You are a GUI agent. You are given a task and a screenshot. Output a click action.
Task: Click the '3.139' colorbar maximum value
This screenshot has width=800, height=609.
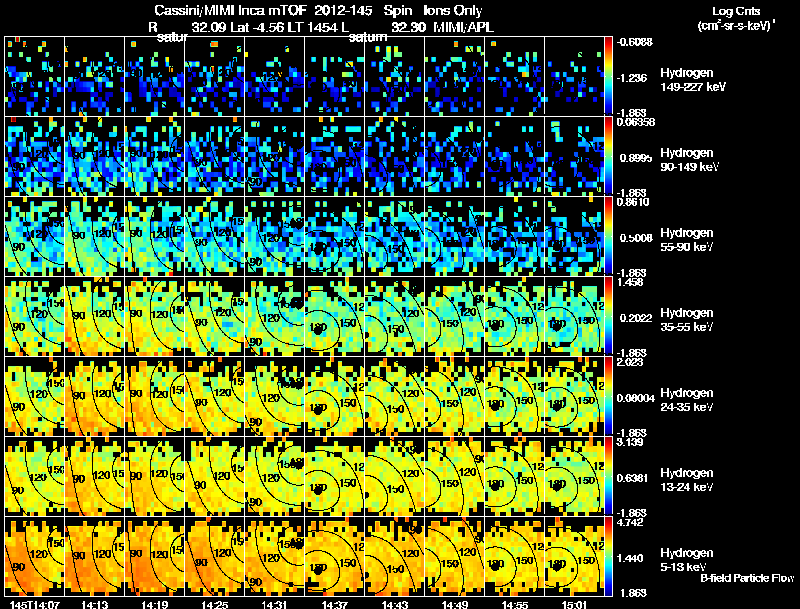(630, 442)
